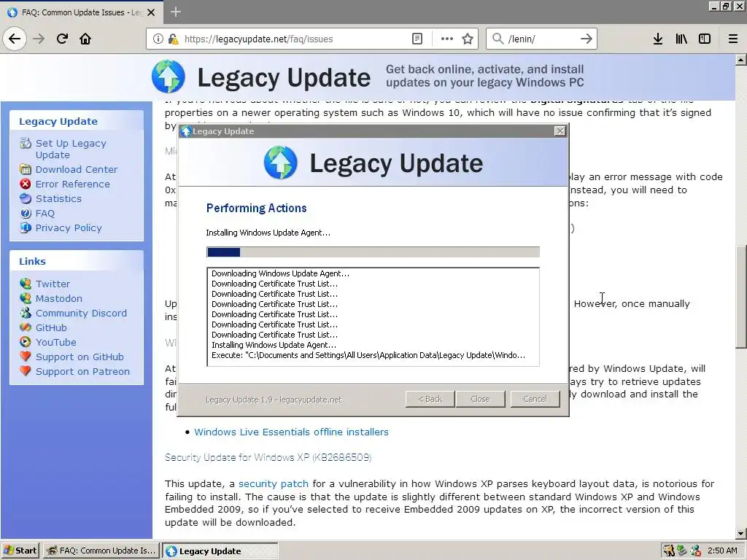This screenshot has width=747, height=560.
Task: Click the search magnifier icon
Action: pos(498,39)
